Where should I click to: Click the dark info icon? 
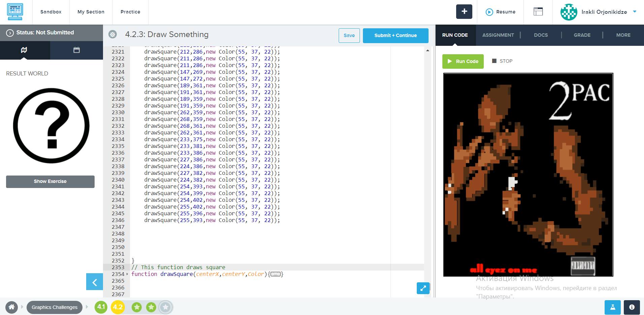click(x=632, y=307)
